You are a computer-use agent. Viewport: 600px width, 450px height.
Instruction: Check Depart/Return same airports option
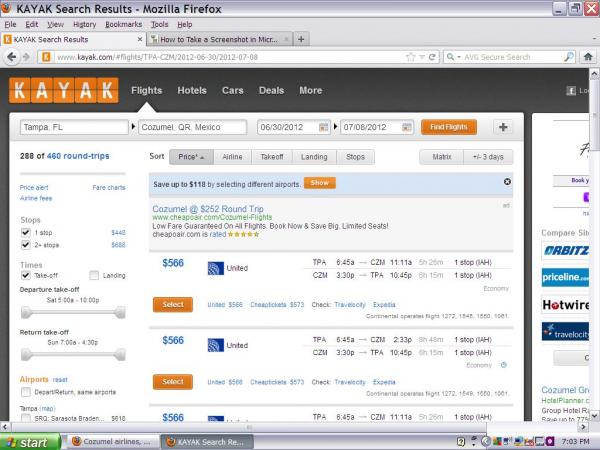[26, 392]
